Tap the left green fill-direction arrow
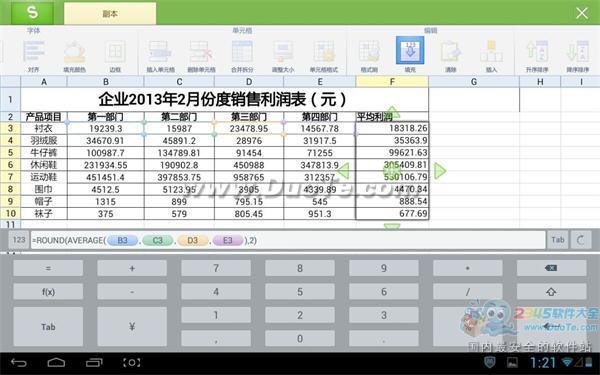600x375 pixels. coord(344,171)
